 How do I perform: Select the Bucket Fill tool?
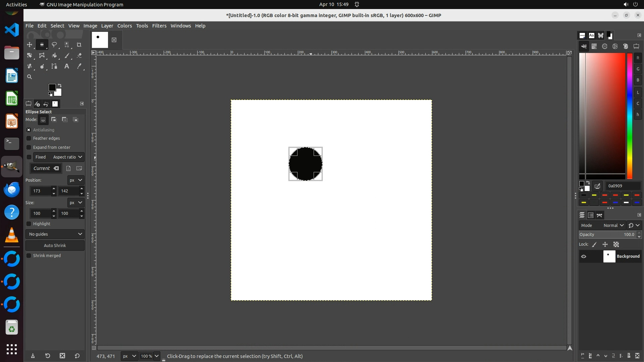[x=54, y=56]
